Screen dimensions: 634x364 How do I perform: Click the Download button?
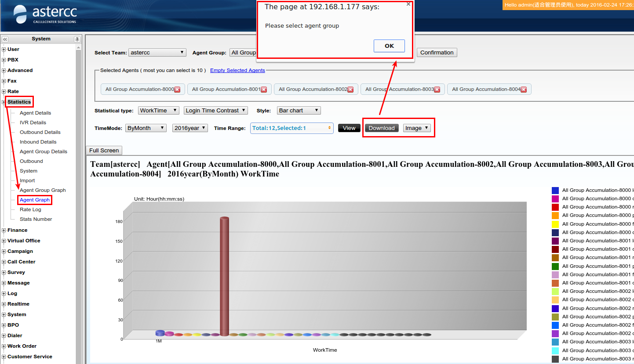click(381, 128)
